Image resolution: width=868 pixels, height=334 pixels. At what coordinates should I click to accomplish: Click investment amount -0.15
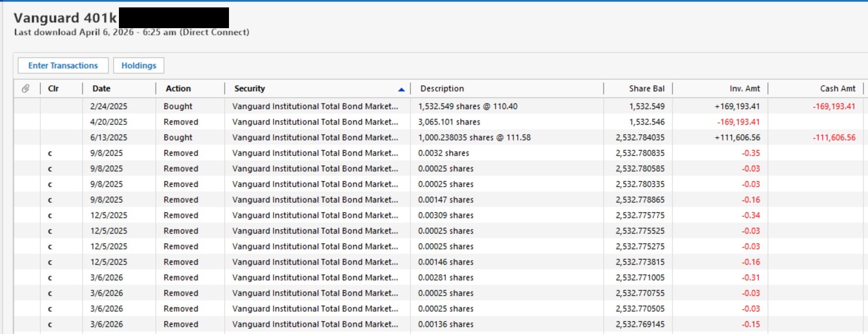click(x=751, y=324)
